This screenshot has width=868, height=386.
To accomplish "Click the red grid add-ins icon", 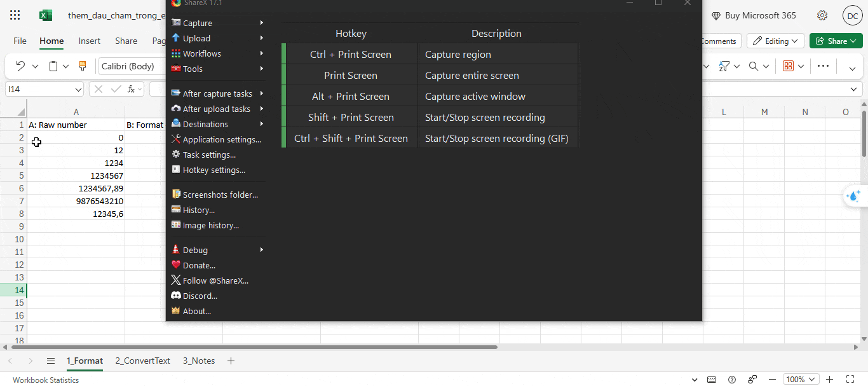I will [x=788, y=66].
